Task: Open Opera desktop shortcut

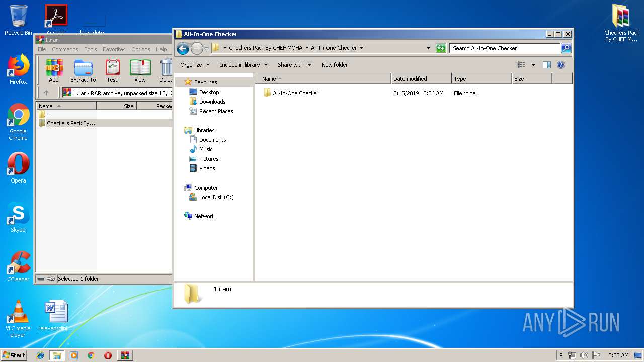Action: coord(18,168)
